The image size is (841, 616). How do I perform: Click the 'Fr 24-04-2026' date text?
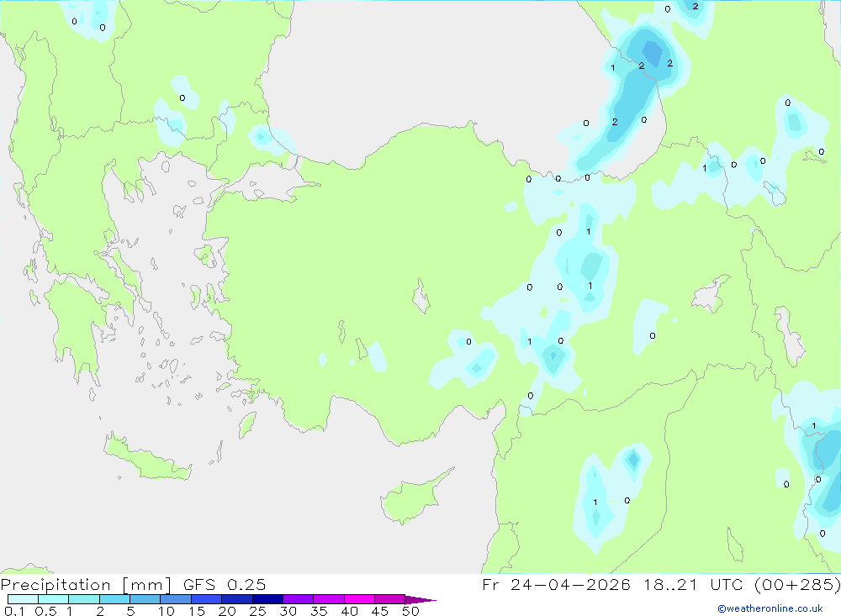pyautogui.click(x=556, y=584)
